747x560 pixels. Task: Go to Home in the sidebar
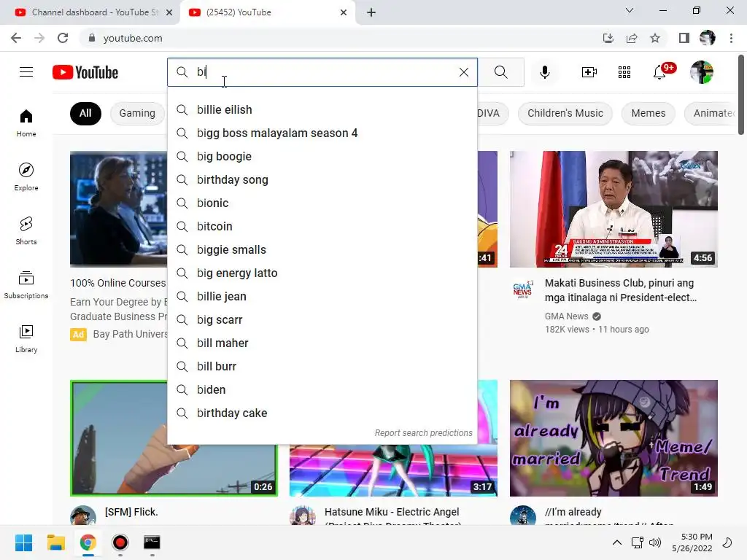pos(26,122)
